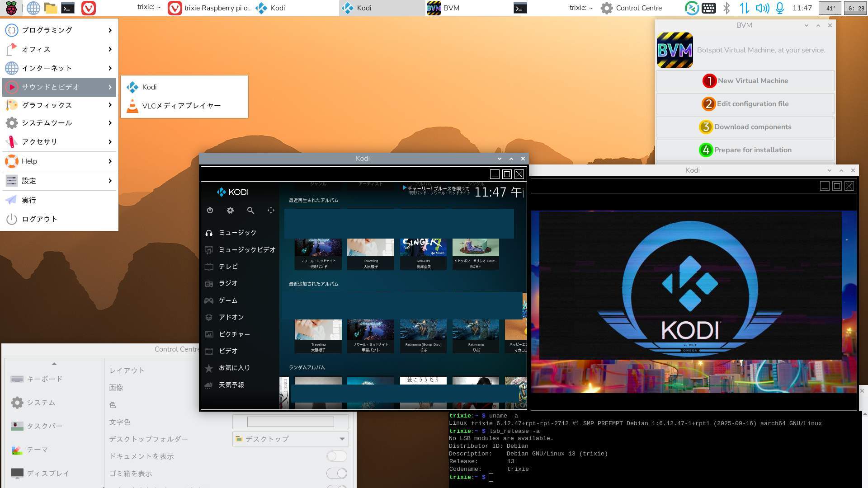The width and height of the screenshot is (868, 488).
Task: Launch VLCメディアプレイヤー from submenu
Action: point(181,106)
